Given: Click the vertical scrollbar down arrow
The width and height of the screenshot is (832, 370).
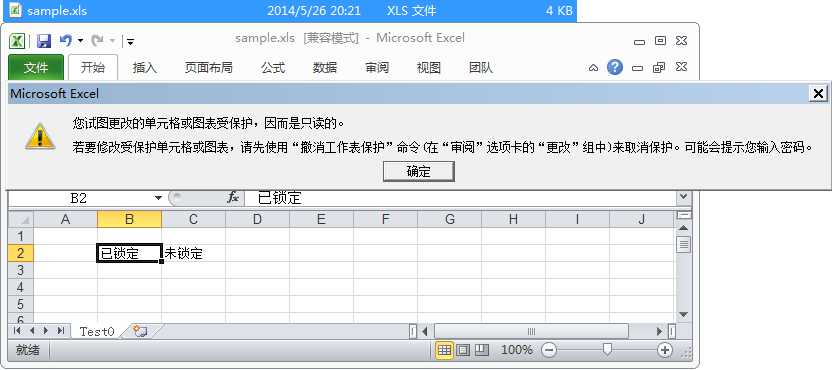Looking at the screenshot, I should tap(684, 315).
